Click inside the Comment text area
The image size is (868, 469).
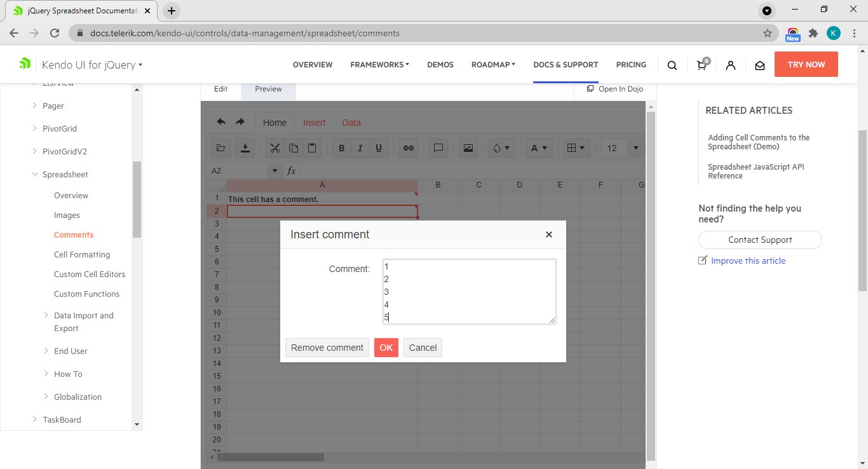click(x=469, y=291)
